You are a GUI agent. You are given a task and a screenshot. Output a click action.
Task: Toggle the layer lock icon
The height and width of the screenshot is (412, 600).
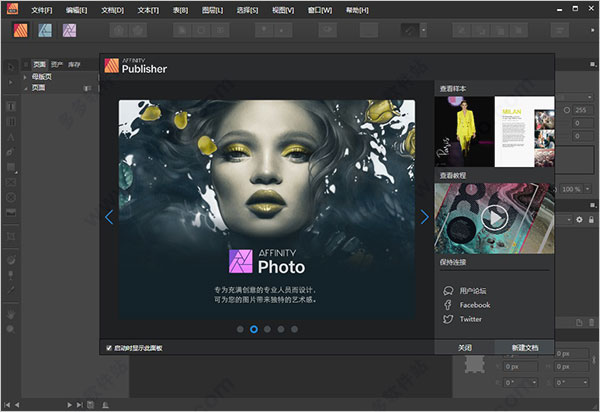pos(591,220)
